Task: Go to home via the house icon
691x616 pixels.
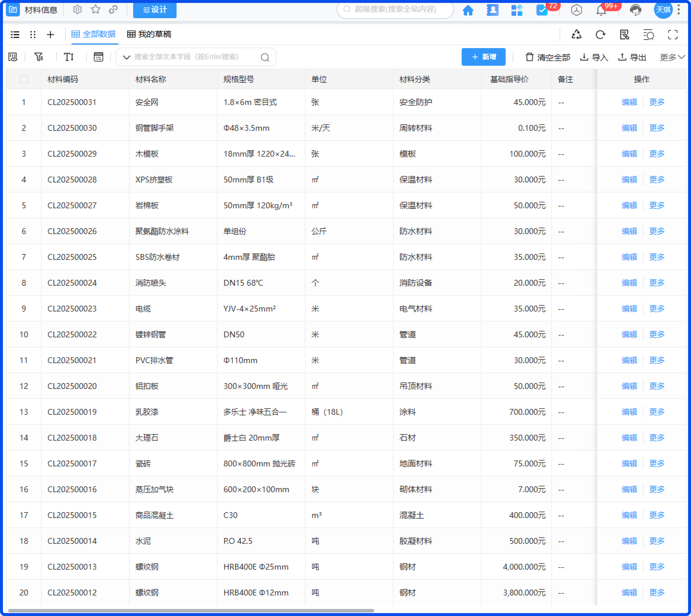Action: 468,10
